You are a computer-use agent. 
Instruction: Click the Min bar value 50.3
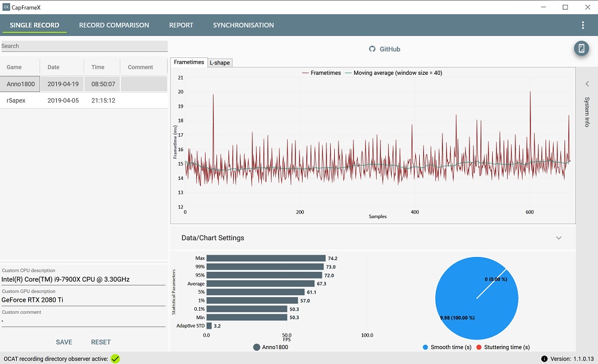(x=294, y=317)
